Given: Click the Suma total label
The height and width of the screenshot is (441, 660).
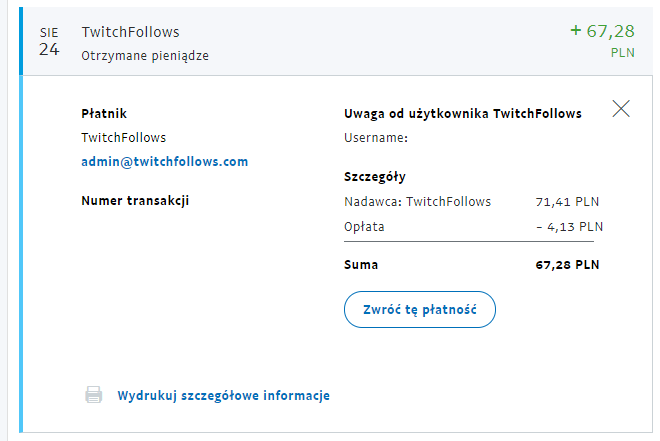Looking at the screenshot, I should pos(361,265).
